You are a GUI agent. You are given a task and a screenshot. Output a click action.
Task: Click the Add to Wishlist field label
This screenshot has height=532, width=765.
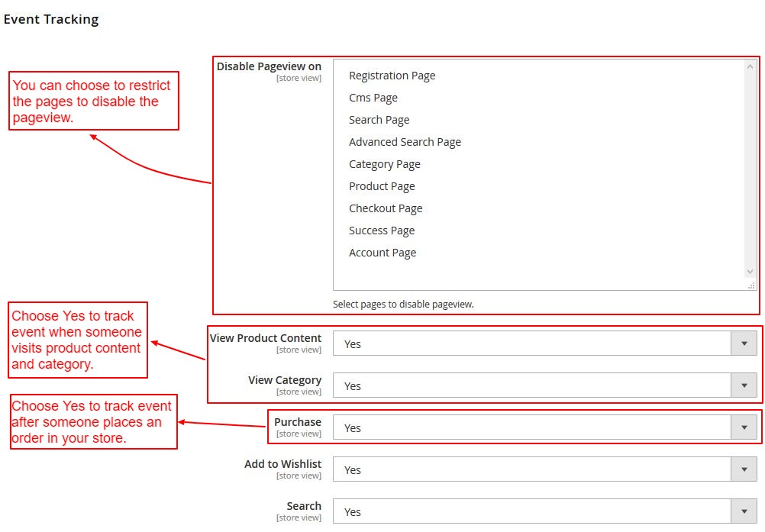[282, 464]
